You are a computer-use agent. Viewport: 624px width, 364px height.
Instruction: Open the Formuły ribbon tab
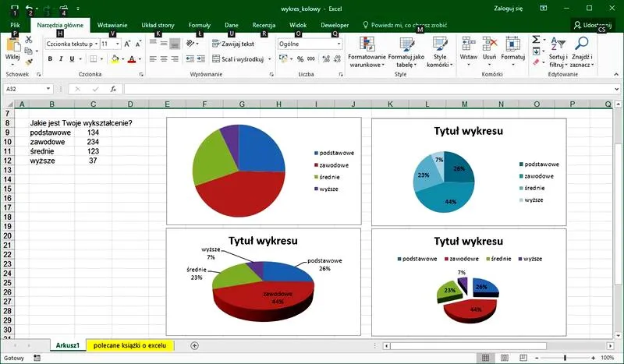tap(200, 25)
